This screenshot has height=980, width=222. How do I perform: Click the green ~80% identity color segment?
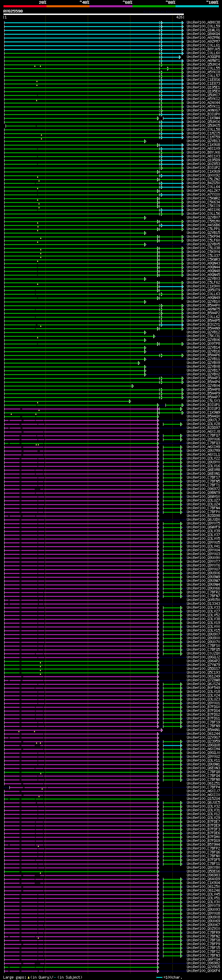tap(154, 7)
